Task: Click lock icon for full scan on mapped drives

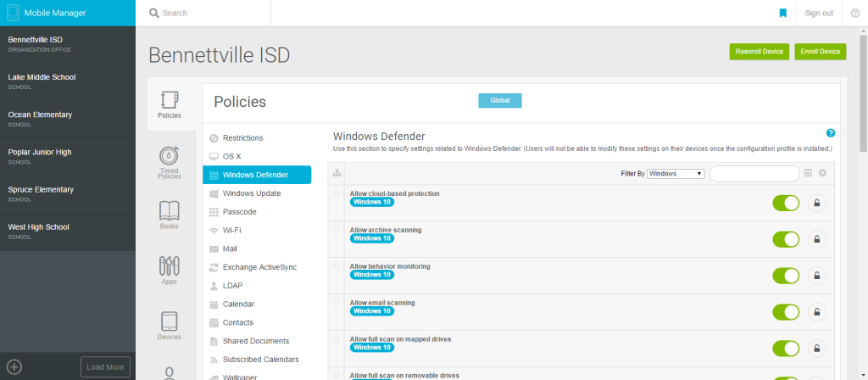Action: pos(816,349)
